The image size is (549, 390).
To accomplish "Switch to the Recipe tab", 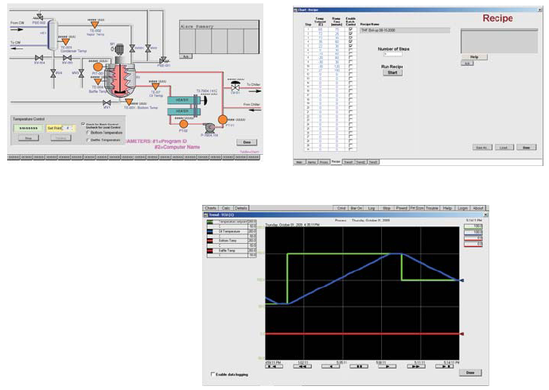I will tap(336, 162).
